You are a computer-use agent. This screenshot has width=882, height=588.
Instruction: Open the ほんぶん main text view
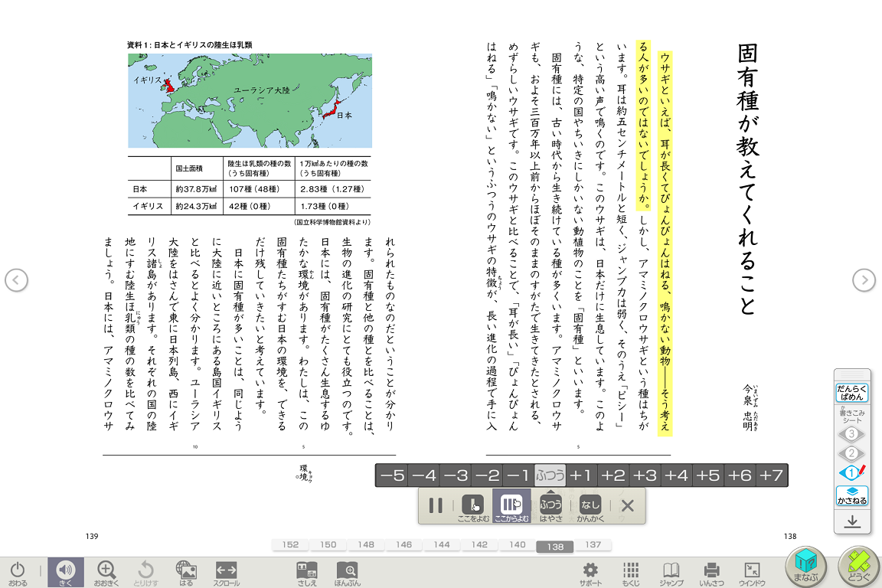pos(347,573)
